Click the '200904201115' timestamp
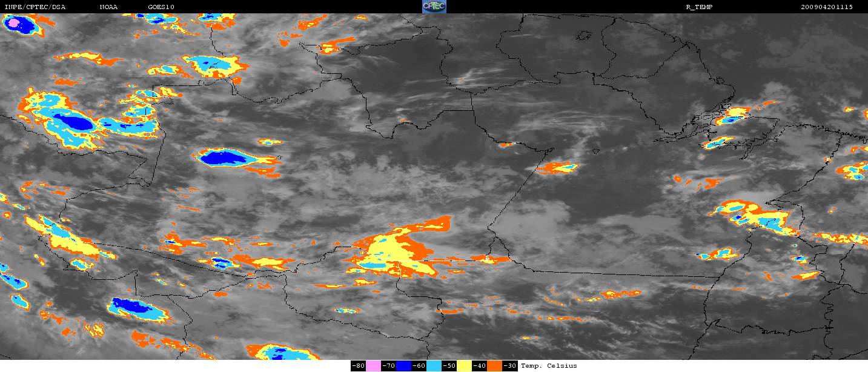Image resolution: width=868 pixels, height=372 pixels. click(827, 7)
